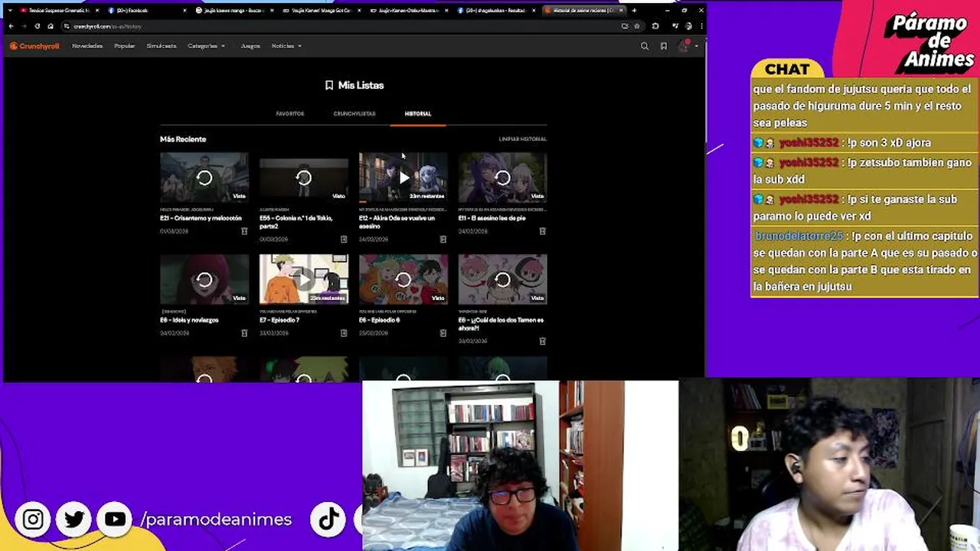The width and height of the screenshot is (980, 551).
Task: Open a new browser tab with plus icon
Action: point(634,11)
